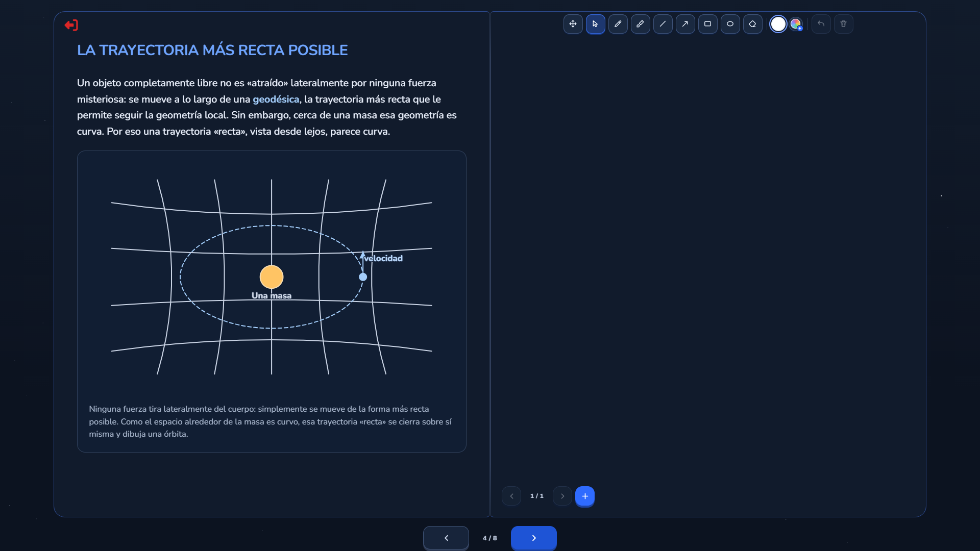Advance to next lesson slide
The height and width of the screenshot is (551, 980).
point(534,538)
